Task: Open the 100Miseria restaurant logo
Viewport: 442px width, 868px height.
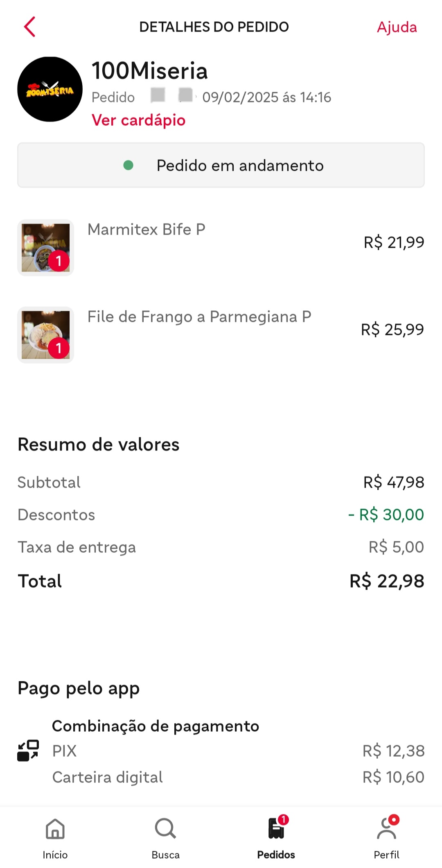Action: pos(50,89)
